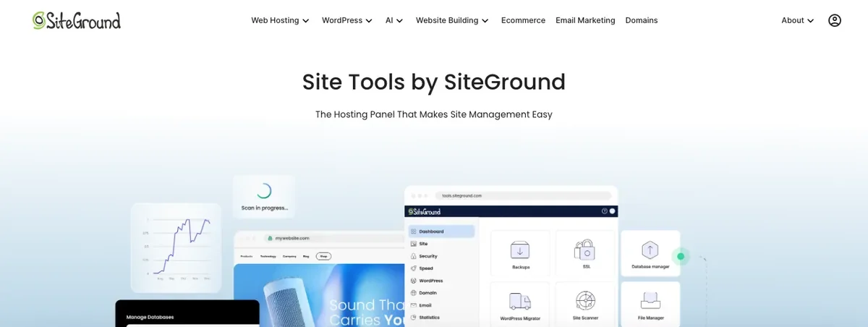Click the 'The Hosting Panel That Makes Site Management Easy' subtitle
868x327 pixels.
(434, 114)
